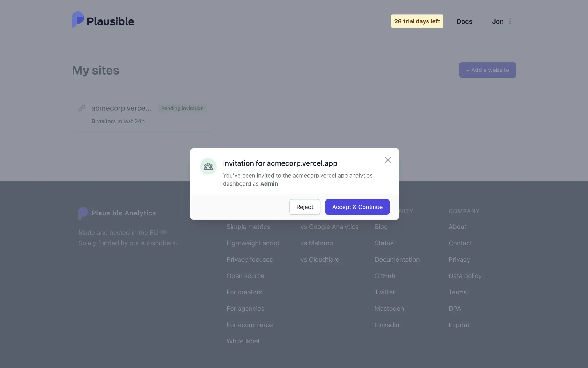The height and width of the screenshot is (368, 588).
Task: Click the link icon next to acmecorp site
Action: pos(81,108)
